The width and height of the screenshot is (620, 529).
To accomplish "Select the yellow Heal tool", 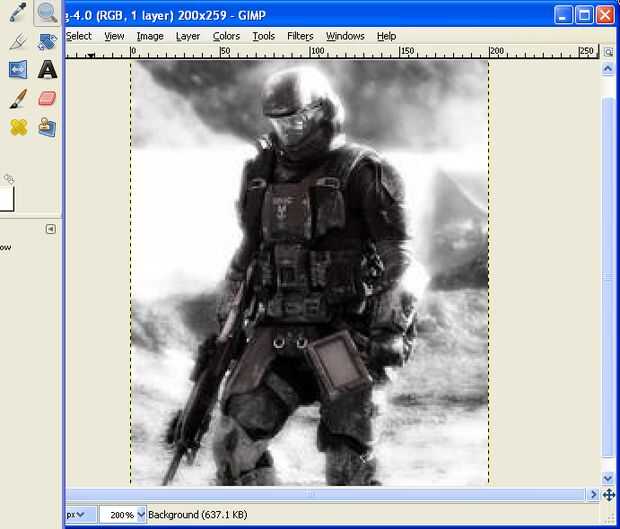I will click(x=19, y=127).
